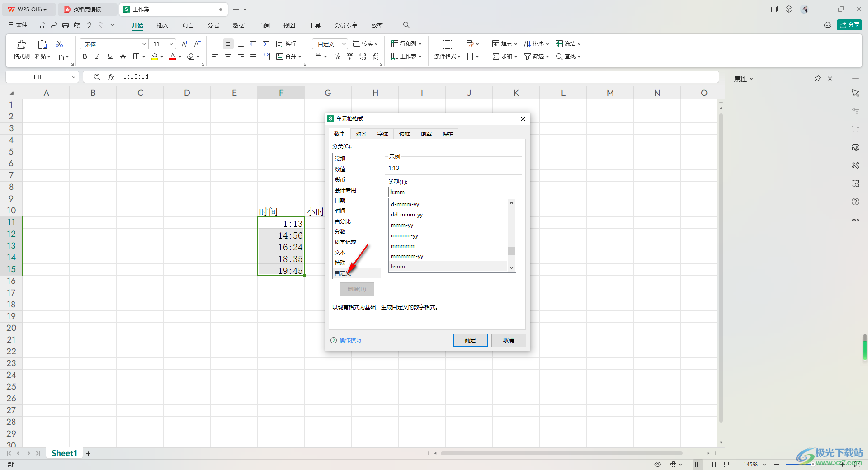
Task: Close the Format Cells dialog
Action: [523, 119]
